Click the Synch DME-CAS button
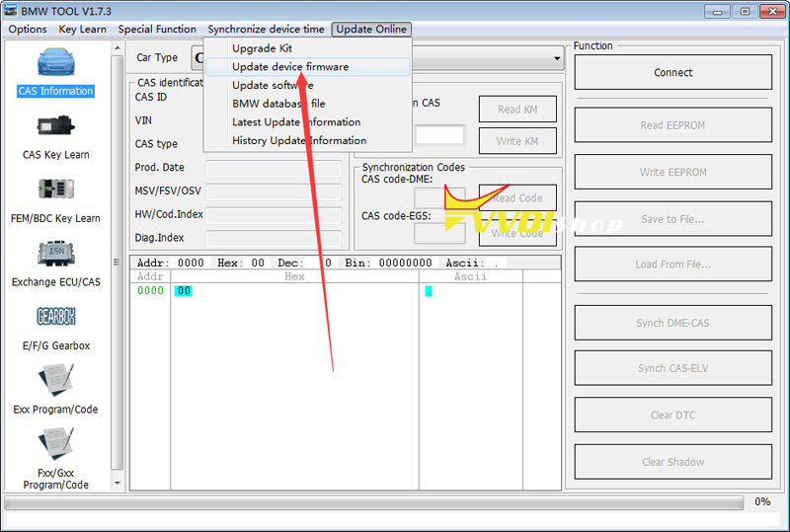The width and height of the screenshot is (790, 532). point(673,323)
